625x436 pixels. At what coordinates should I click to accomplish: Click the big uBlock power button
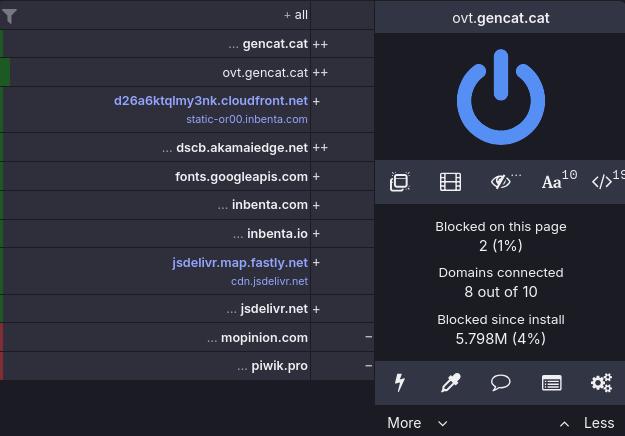pyautogui.click(x=501, y=97)
